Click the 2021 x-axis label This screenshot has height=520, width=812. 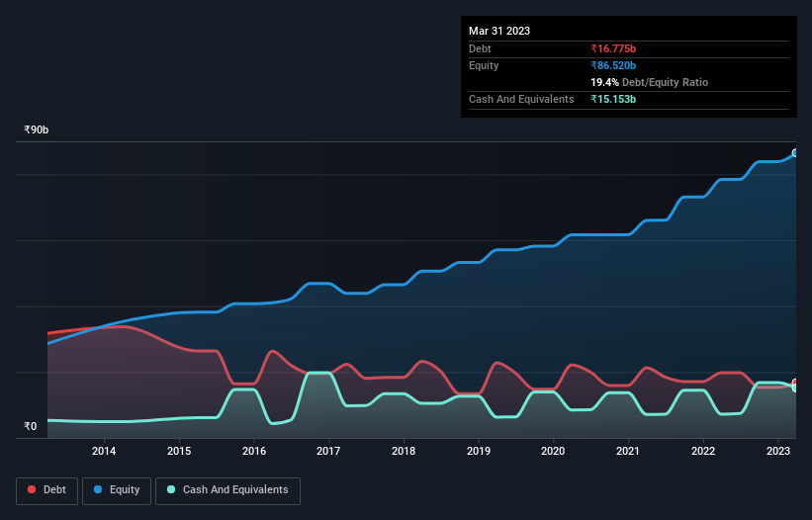(628, 451)
